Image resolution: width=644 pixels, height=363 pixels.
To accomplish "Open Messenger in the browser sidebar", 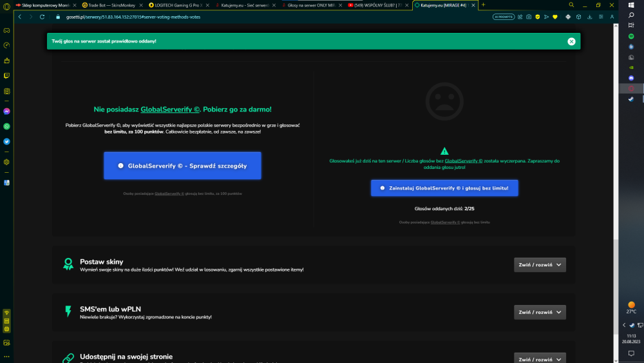I will click(x=6, y=112).
